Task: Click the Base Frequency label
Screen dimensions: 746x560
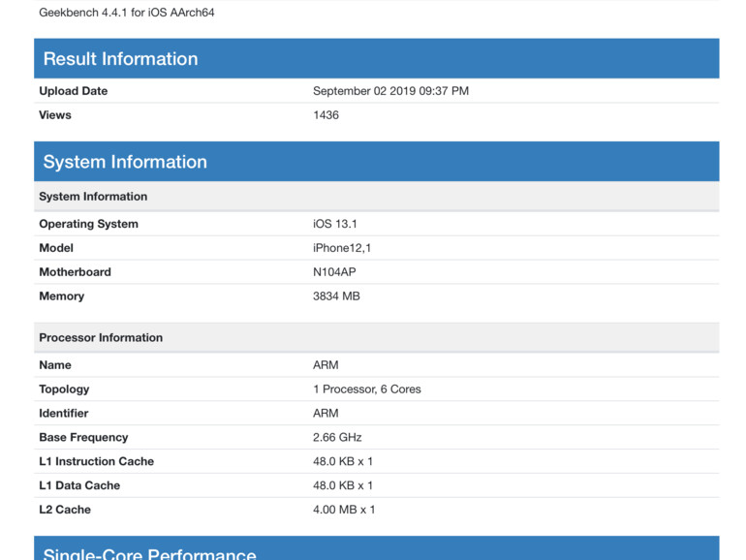Action: click(x=83, y=437)
